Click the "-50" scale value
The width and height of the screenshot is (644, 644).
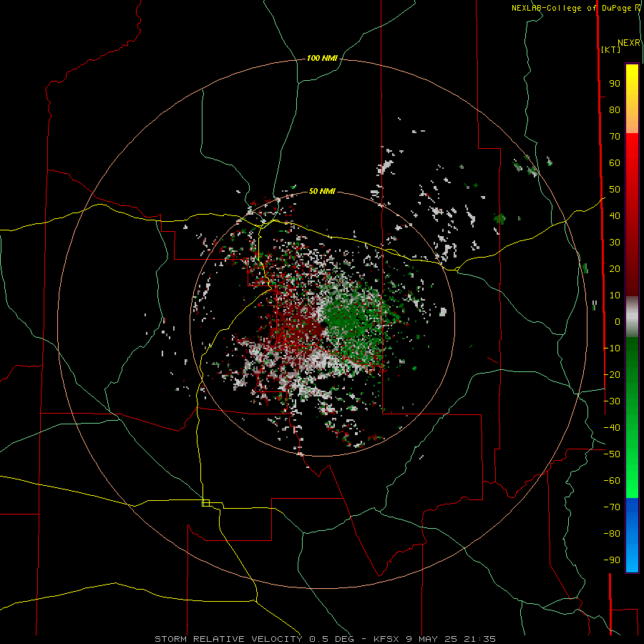click(x=612, y=454)
